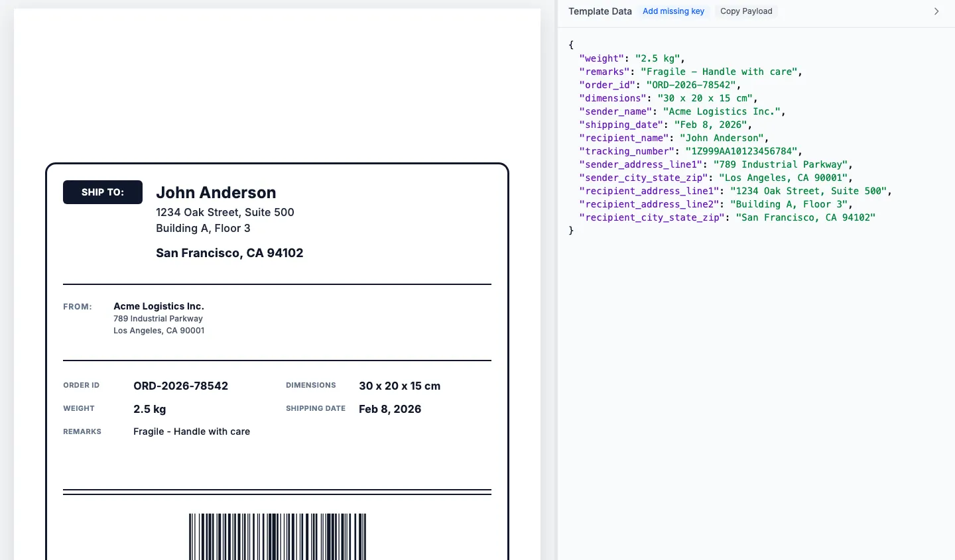
Task: Click the remarks value about fragile handling
Action: (720, 72)
